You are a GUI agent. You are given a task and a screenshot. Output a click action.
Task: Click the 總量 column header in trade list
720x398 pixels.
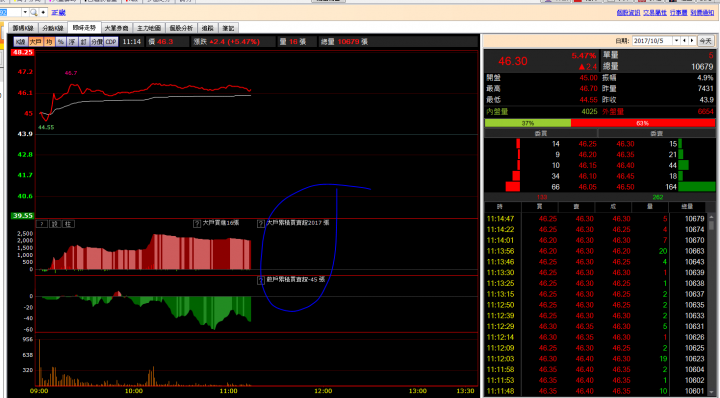click(x=687, y=207)
